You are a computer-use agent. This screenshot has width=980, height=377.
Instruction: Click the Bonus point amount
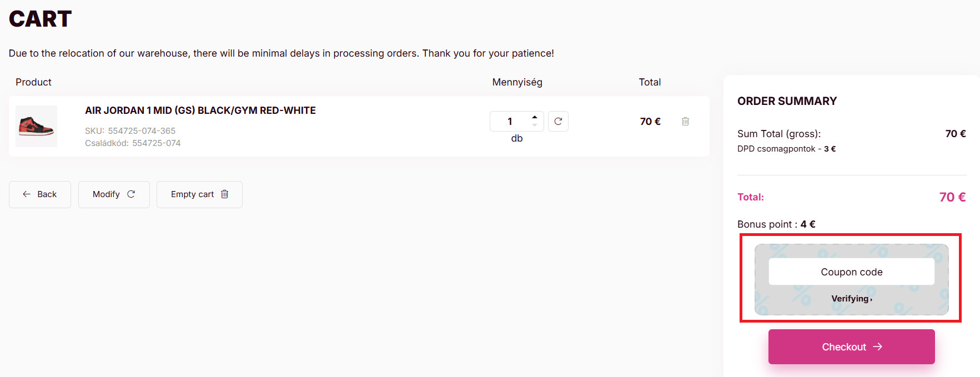click(808, 224)
